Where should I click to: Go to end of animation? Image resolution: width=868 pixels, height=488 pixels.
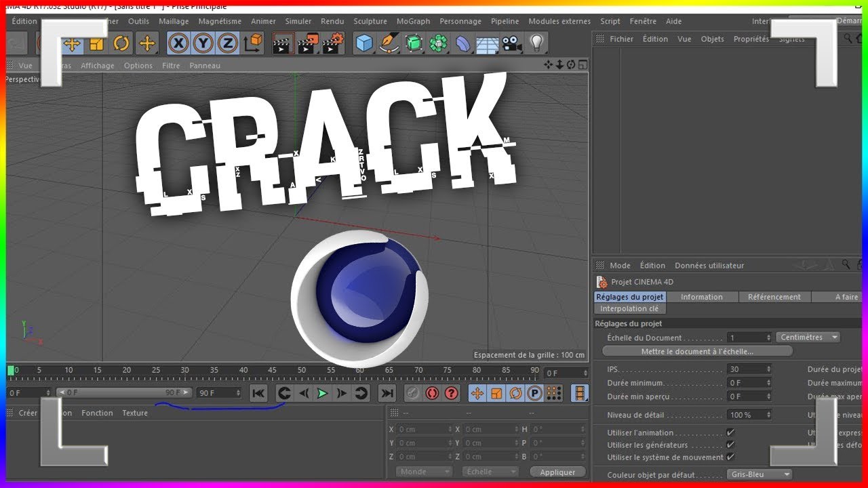click(387, 393)
